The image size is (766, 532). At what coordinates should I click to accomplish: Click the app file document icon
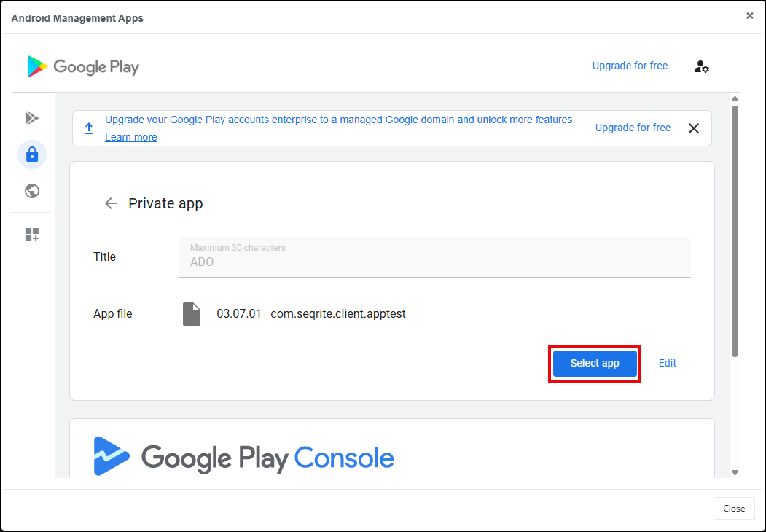tap(192, 314)
